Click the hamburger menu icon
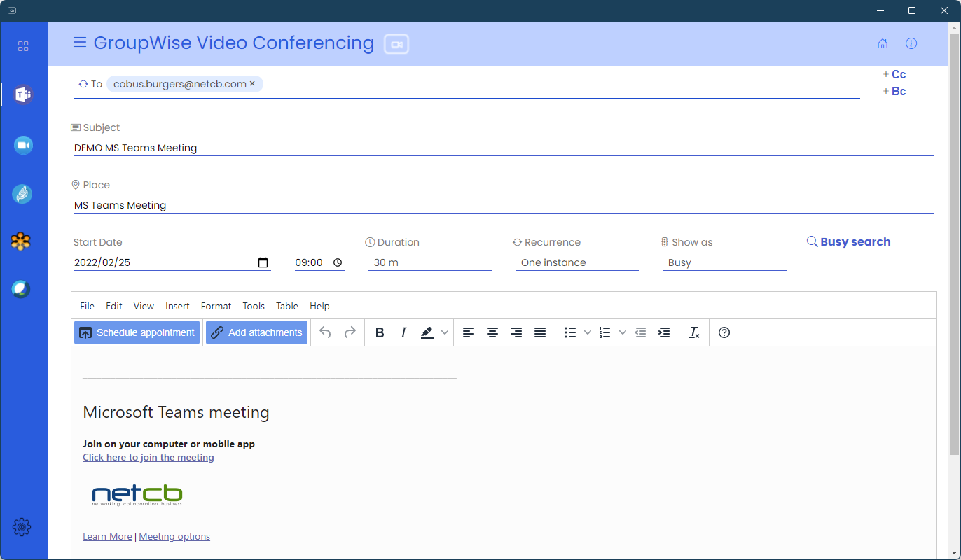Image resolution: width=961 pixels, height=560 pixels. coord(80,43)
